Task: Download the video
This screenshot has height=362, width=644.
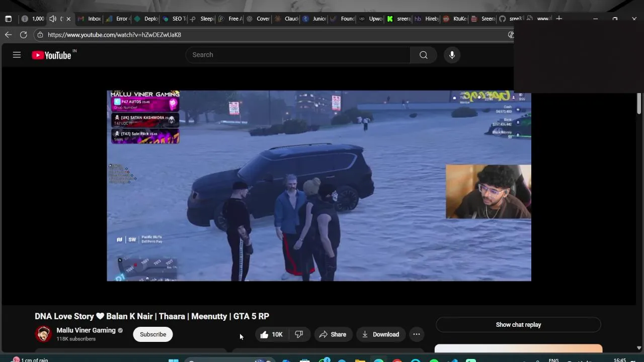Action: click(x=380, y=334)
